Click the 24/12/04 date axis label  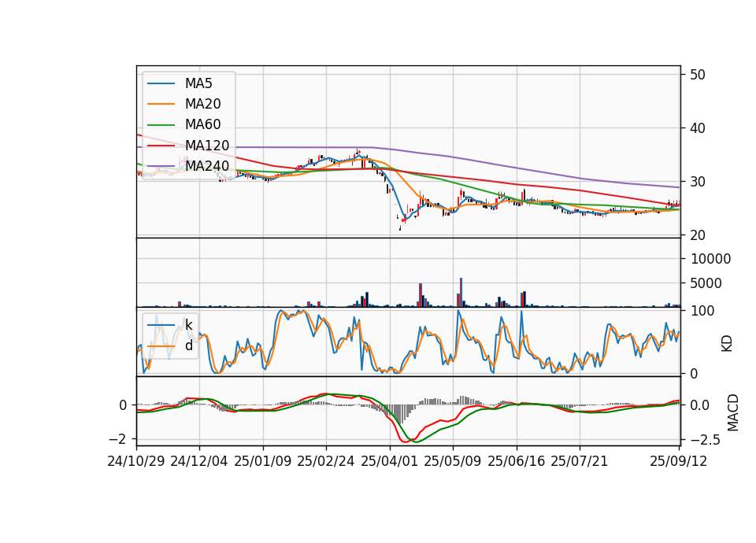tap(199, 461)
